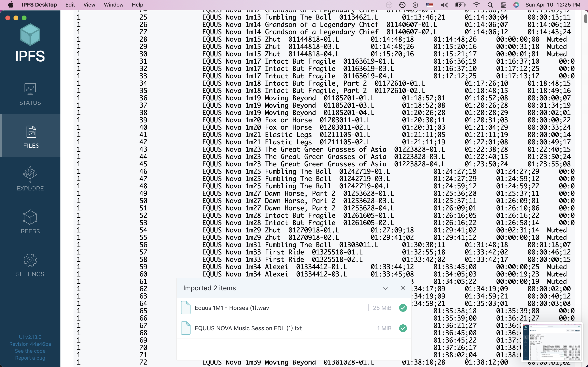Click the See the code link
This screenshot has width=588, height=367.
(30, 351)
